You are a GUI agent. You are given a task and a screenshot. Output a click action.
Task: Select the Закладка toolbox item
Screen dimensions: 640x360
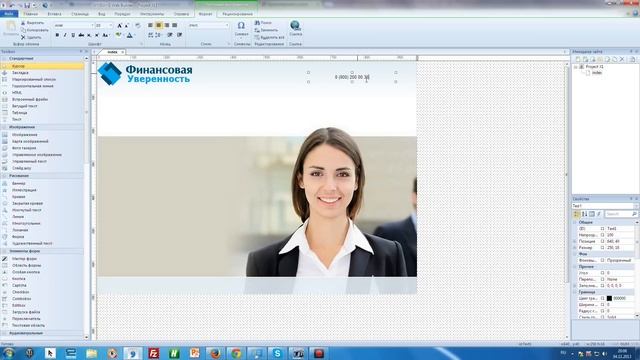pyautogui.click(x=20, y=73)
